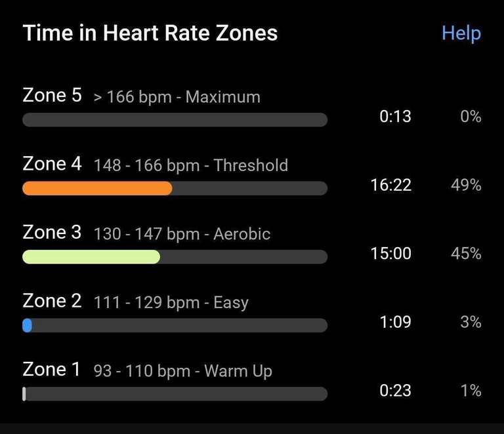Click the 16:22 time for Zone 4
The height and width of the screenshot is (434, 504).
pyautogui.click(x=390, y=185)
